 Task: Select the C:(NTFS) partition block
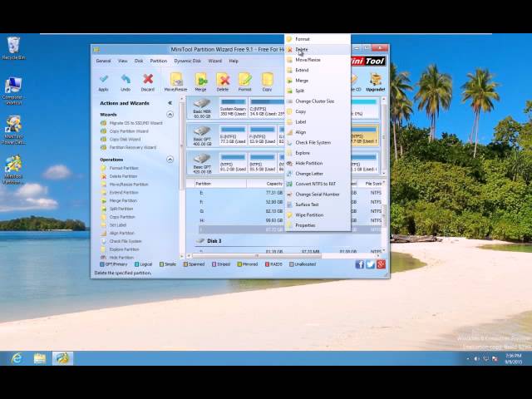pos(266,107)
